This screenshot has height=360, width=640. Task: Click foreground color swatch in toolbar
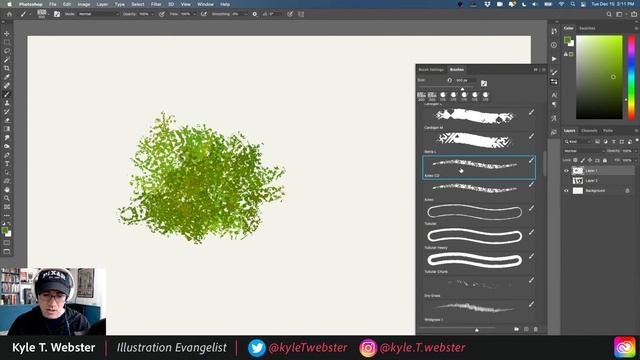pyautogui.click(x=5, y=231)
